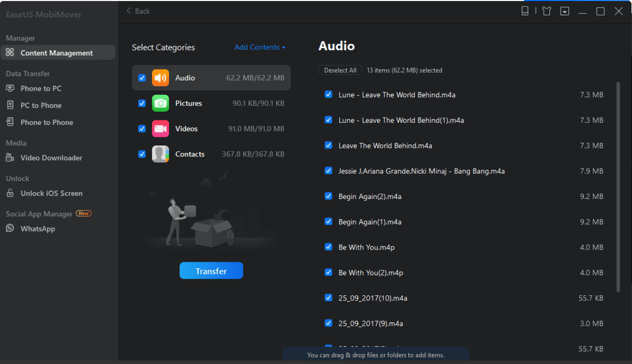Uncheck the Videos category checkbox
632x364 pixels.
click(x=142, y=129)
